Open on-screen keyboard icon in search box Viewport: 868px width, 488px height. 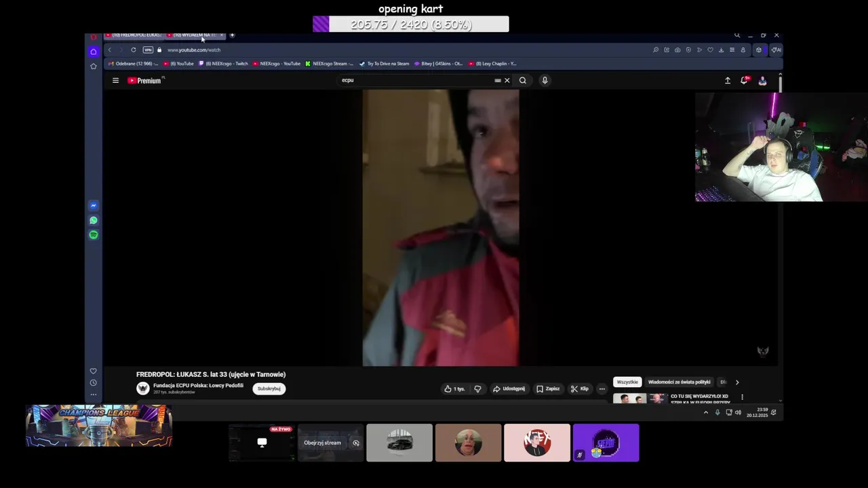click(498, 80)
